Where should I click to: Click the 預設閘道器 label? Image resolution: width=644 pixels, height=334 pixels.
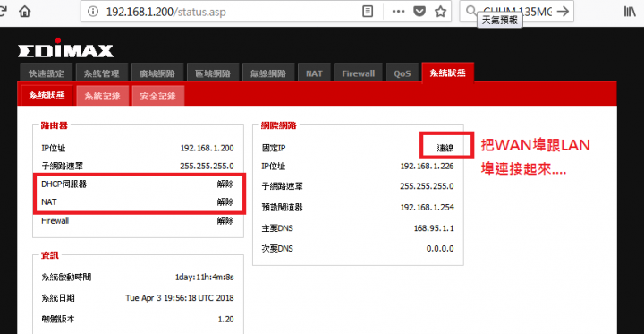[282, 208]
